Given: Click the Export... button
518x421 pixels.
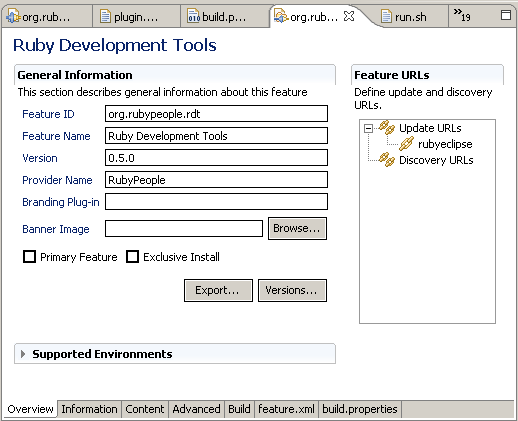Looking at the screenshot, I should (x=218, y=290).
